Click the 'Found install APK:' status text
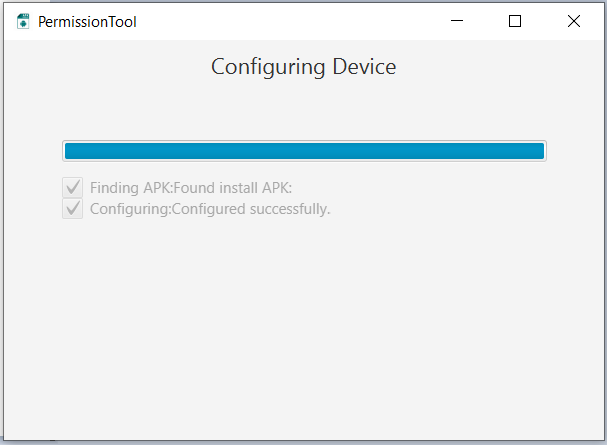The width and height of the screenshot is (607, 445). [232, 187]
